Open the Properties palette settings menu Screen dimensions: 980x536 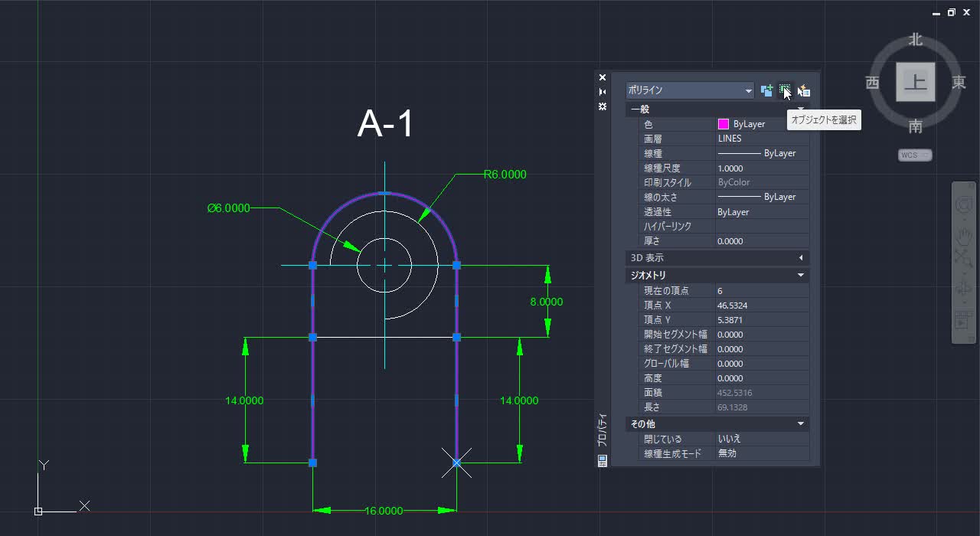click(x=602, y=106)
